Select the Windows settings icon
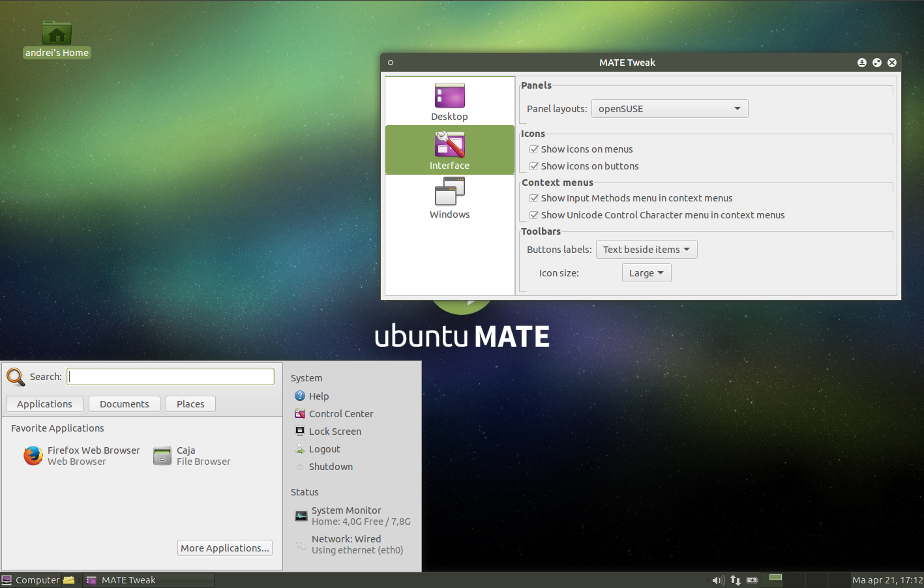The image size is (924, 588). click(449, 198)
